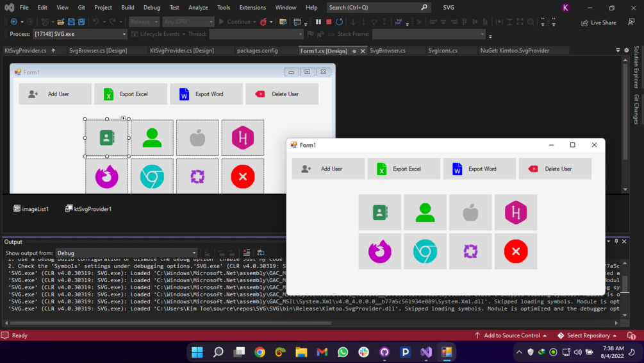Viewport: 644px width, 363px height.
Task: Click the Clear All icon in the Output toolbar
Action: 247,253
